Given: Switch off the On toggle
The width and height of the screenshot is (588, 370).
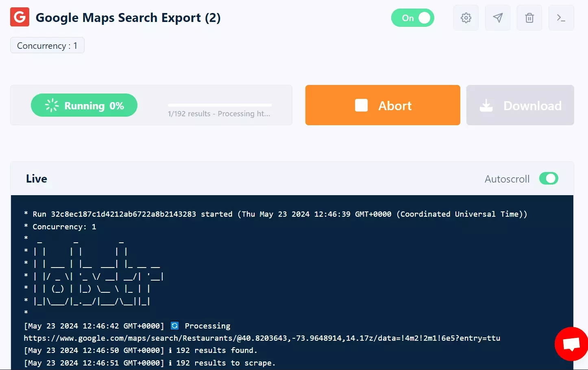Looking at the screenshot, I should pyautogui.click(x=412, y=18).
